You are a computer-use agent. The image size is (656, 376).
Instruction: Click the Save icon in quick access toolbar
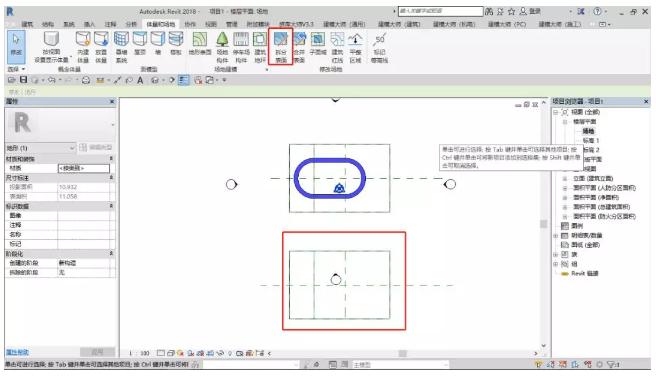(23, 80)
